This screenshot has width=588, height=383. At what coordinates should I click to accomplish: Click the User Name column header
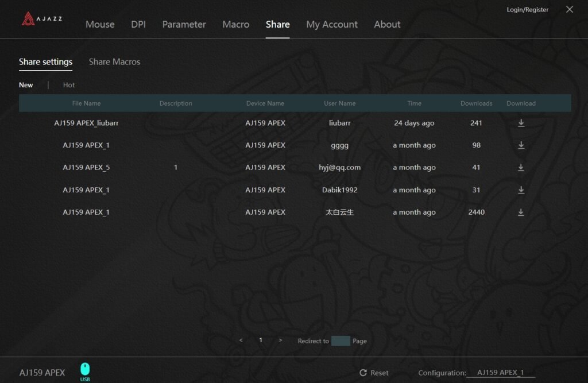pos(340,103)
